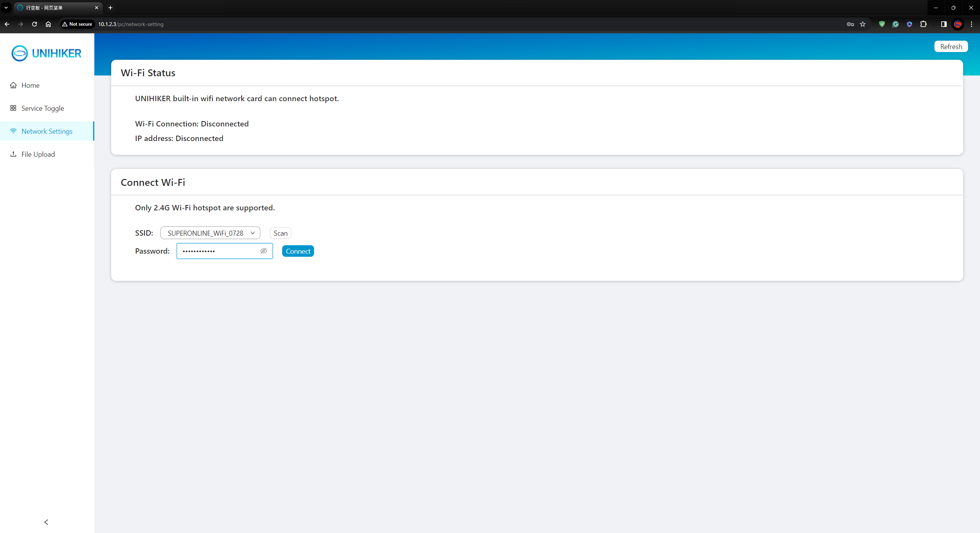The image size is (980, 533).
Task: Click the Refresh button top right
Action: point(951,46)
